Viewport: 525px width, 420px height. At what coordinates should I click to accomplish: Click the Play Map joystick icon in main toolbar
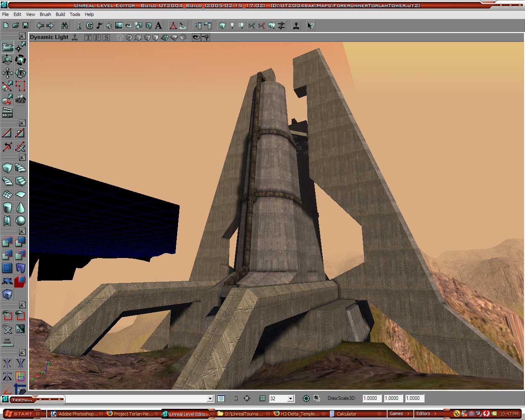pyautogui.click(x=296, y=25)
